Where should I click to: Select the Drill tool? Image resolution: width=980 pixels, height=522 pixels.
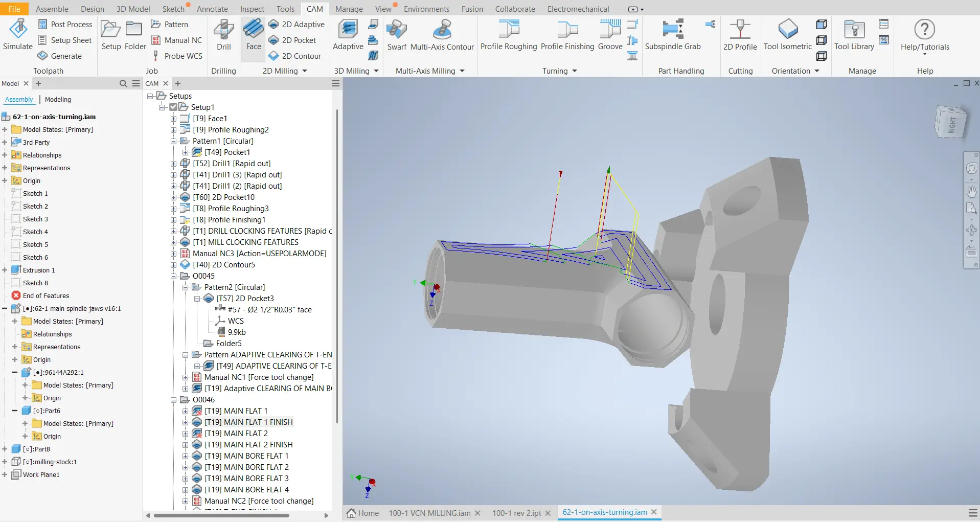[224, 35]
